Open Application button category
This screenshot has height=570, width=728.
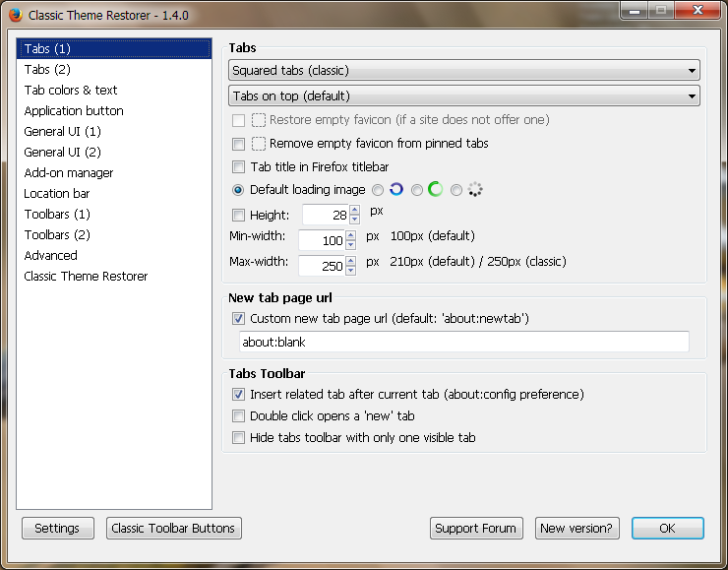coord(114,111)
